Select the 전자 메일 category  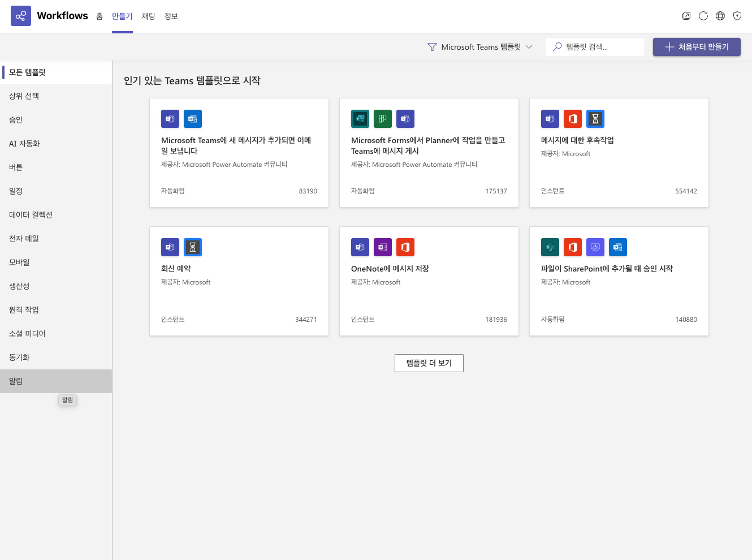(x=56, y=239)
